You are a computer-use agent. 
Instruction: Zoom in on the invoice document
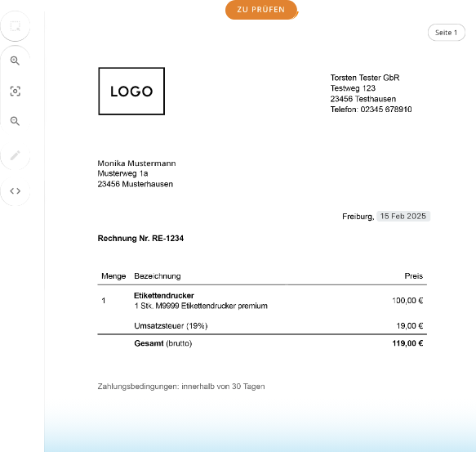tap(16, 60)
